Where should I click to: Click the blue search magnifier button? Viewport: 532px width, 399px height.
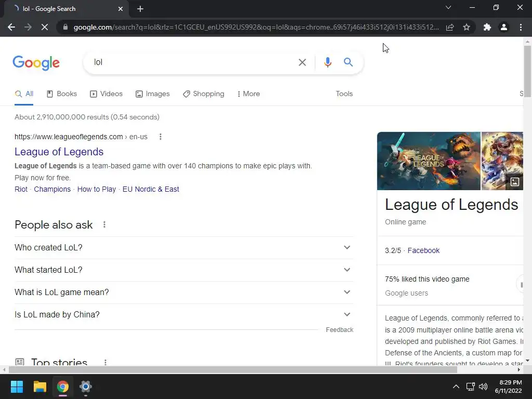pyautogui.click(x=348, y=62)
